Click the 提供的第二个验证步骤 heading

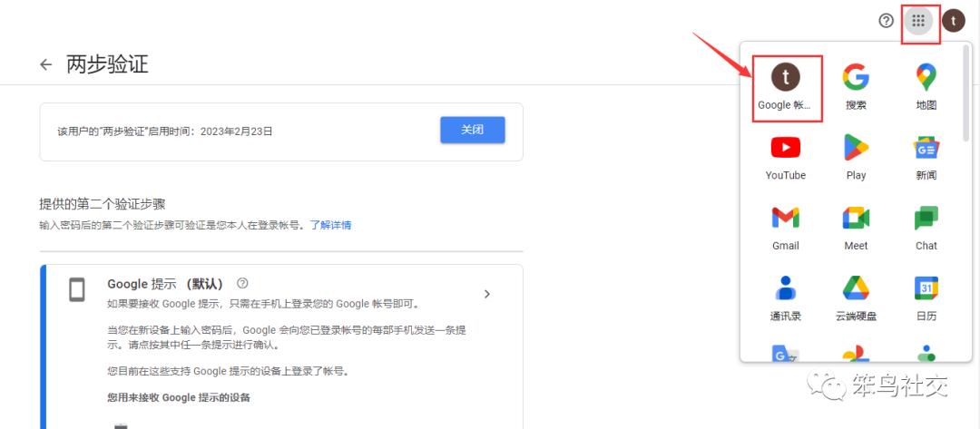pyautogui.click(x=102, y=204)
